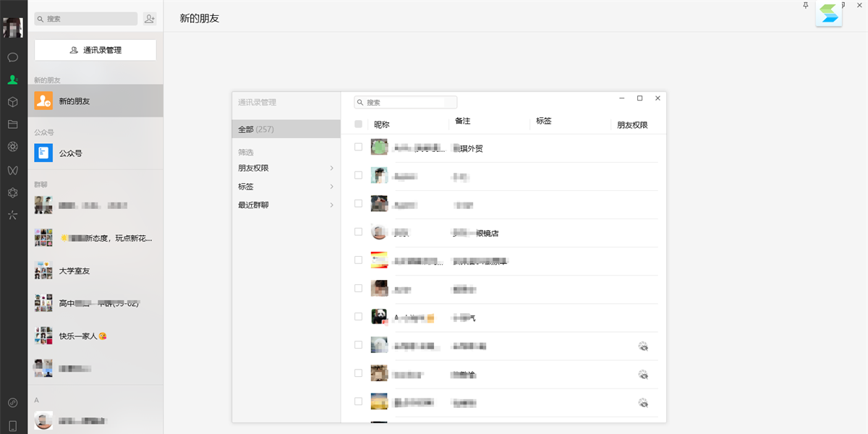Open the Moments icon
Viewport: 868px width, 434px height.
[x=12, y=147]
